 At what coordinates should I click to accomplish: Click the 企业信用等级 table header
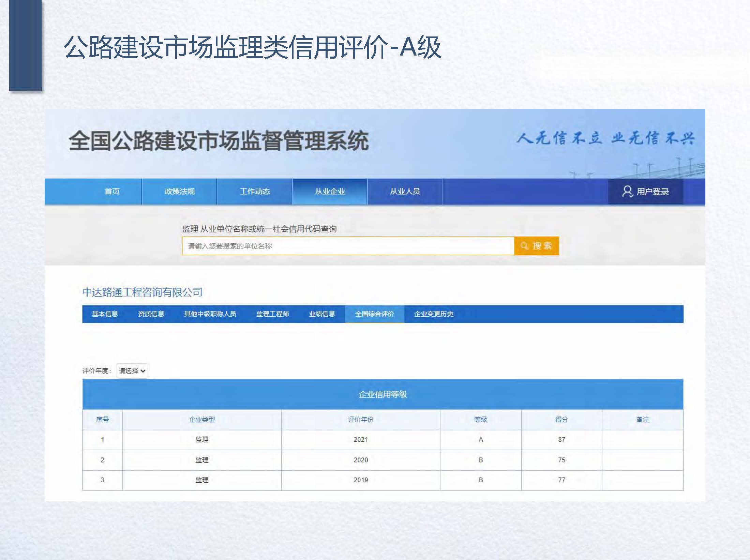coord(383,394)
